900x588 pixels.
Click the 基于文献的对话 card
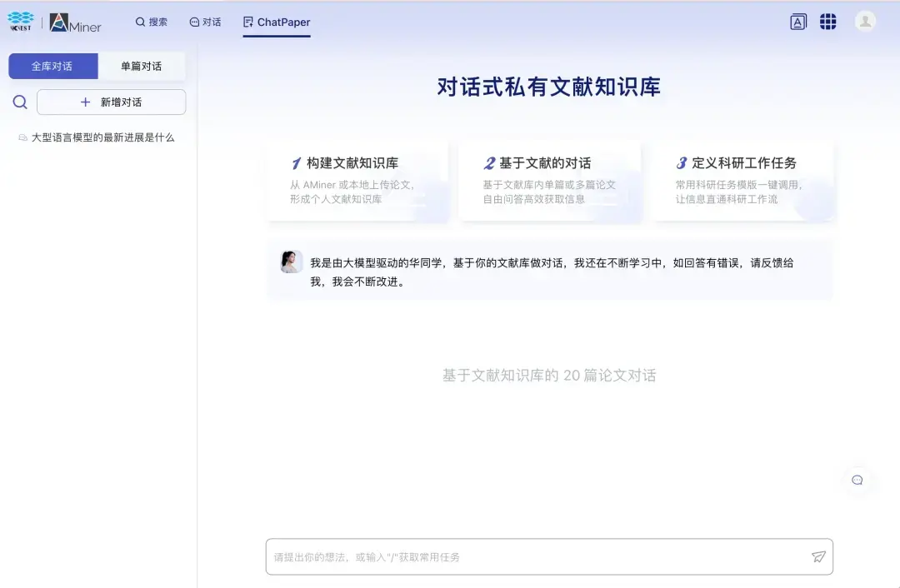550,181
